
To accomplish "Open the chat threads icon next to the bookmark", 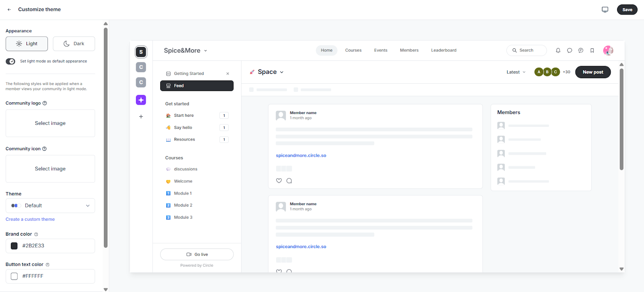I will 580,50.
